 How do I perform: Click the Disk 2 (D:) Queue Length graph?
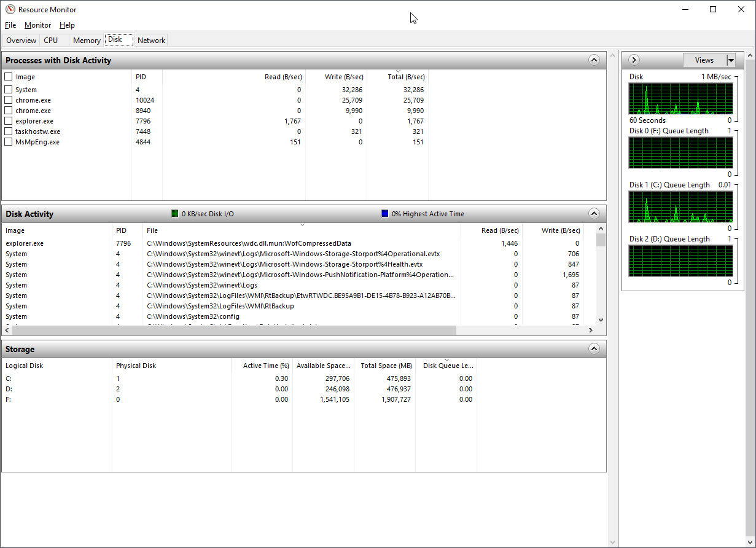pyautogui.click(x=680, y=260)
